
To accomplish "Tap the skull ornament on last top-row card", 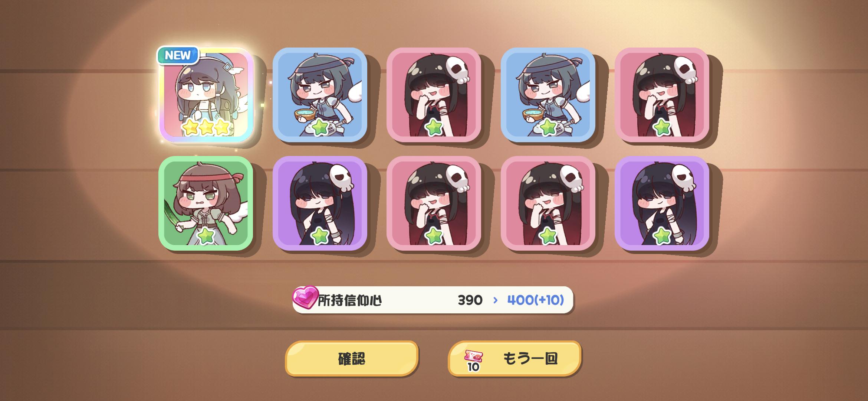I will tap(685, 71).
